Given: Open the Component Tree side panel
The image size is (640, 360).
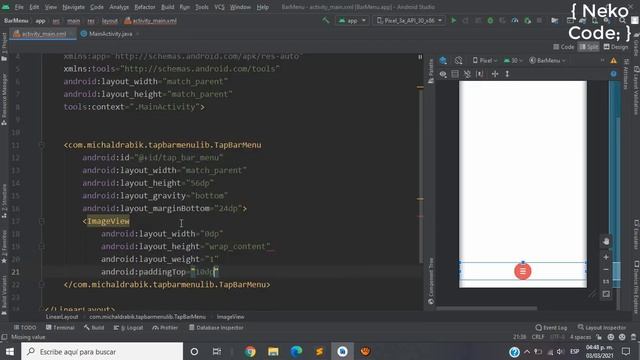Looking at the screenshot, I should pyautogui.click(x=431, y=281).
